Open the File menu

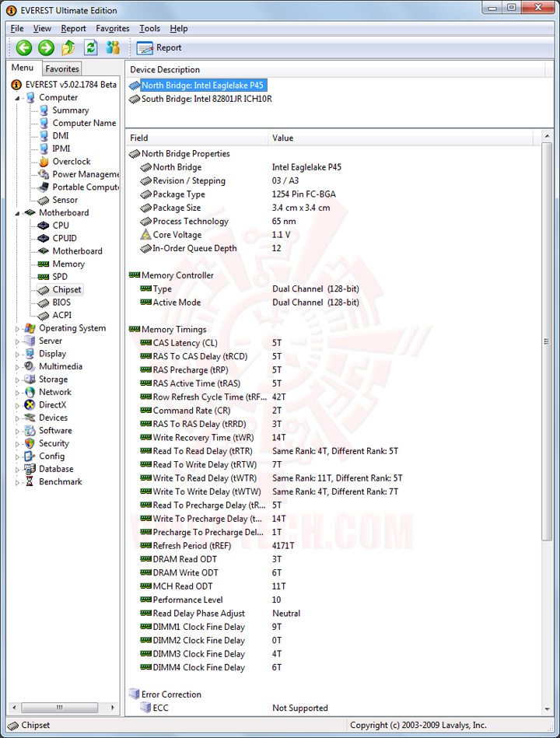(x=17, y=28)
